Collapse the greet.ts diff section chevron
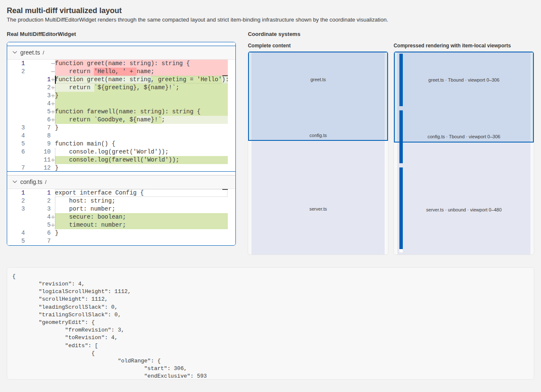541x392 pixels. (15, 52)
